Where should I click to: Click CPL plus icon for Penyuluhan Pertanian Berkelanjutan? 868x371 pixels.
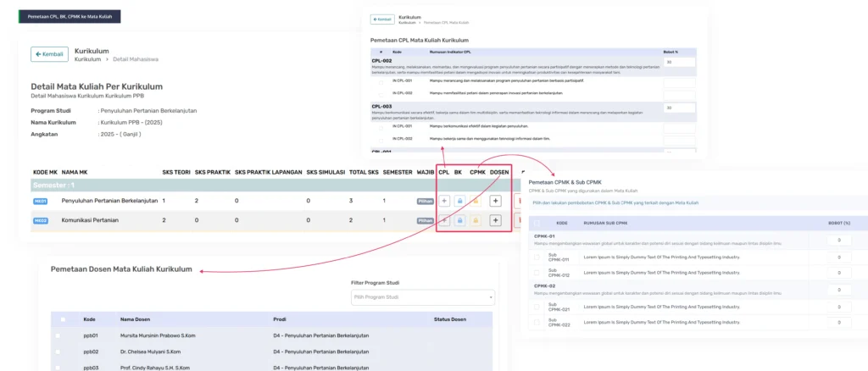click(x=444, y=201)
